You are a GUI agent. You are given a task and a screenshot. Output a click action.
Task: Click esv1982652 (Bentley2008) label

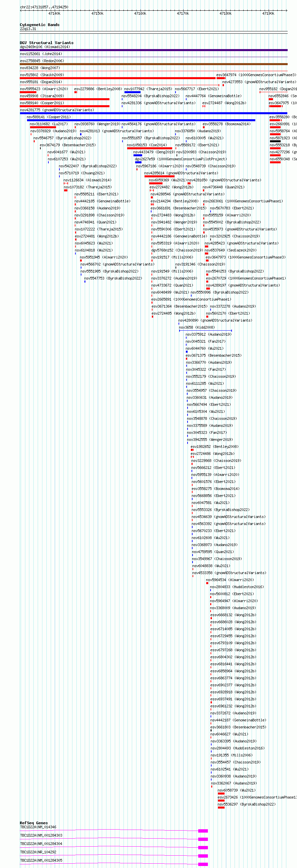coord(215,448)
